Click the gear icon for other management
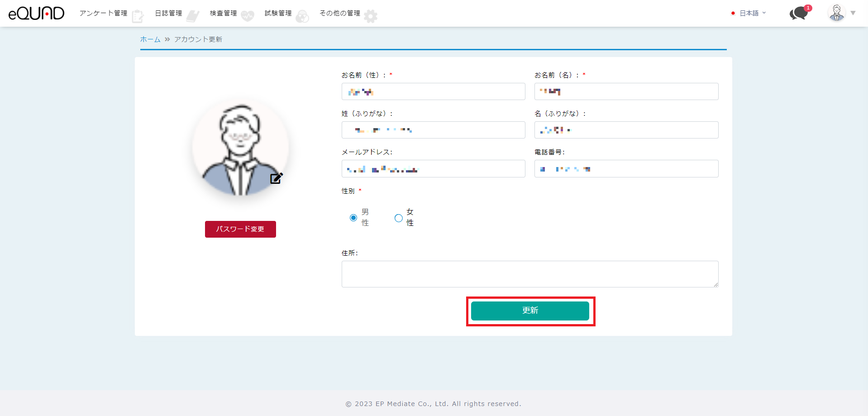The height and width of the screenshot is (416, 868). click(x=371, y=16)
